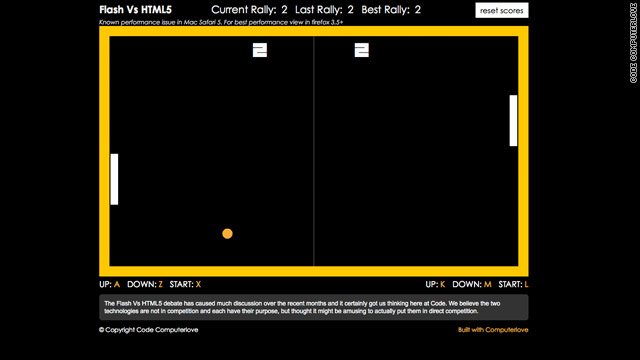Viewport: 640px width, 360px height.
Task: Click the left UP: A key label
Action: coord(109,284)
